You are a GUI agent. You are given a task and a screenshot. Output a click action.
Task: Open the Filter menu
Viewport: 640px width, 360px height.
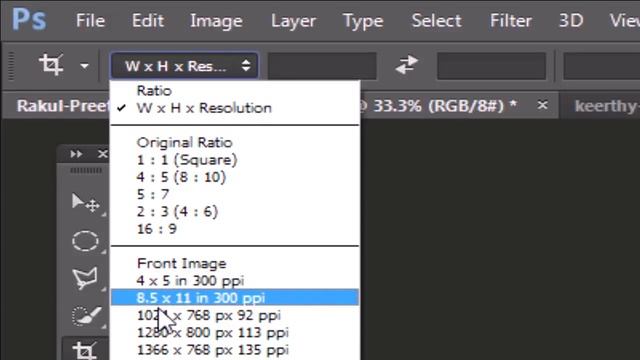[x=511, y=20]
